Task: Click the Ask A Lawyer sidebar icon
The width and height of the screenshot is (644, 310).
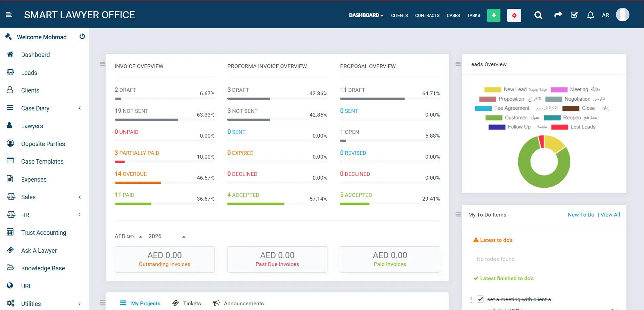Action: [10, 250]
